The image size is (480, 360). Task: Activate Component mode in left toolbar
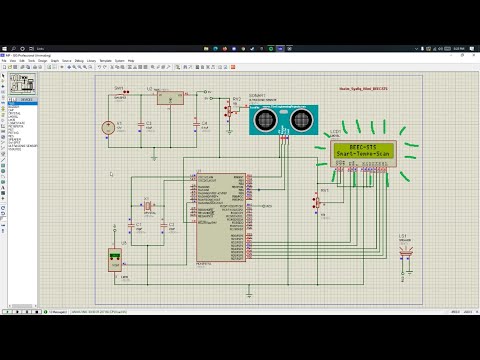pos(3,81)
